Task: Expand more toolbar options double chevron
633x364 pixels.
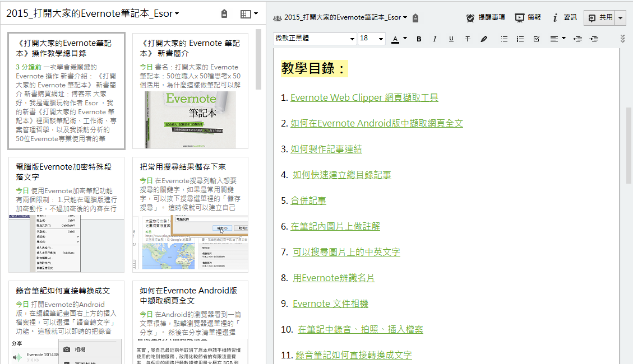Action: click(x=622, y=39)
